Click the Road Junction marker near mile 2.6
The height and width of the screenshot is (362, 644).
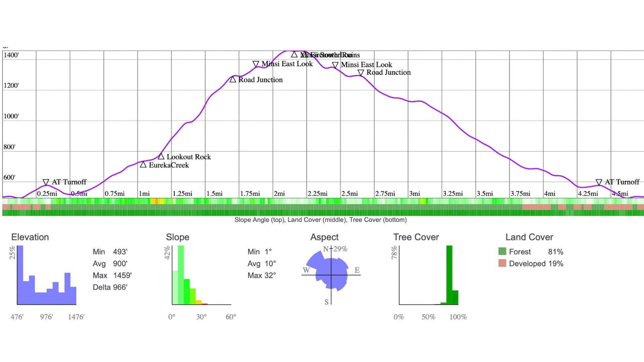[x=361, y=72]
